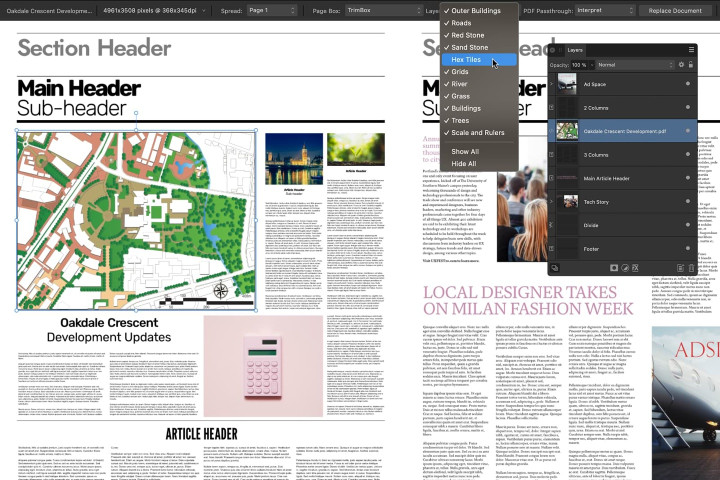Viewport: 720px width, 480px height.
Task: Click the 2 Columns text frame type icon
Action: pos(551,107)
